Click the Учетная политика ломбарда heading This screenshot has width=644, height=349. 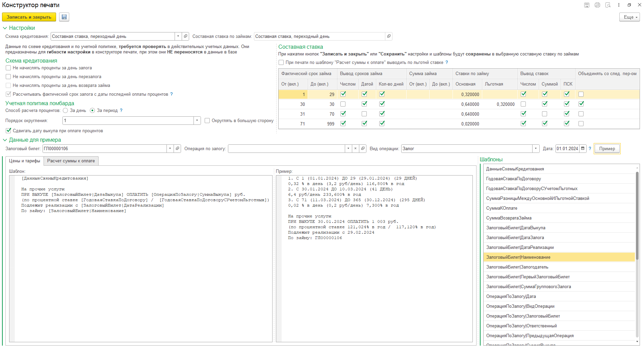(x=40, y=103)
